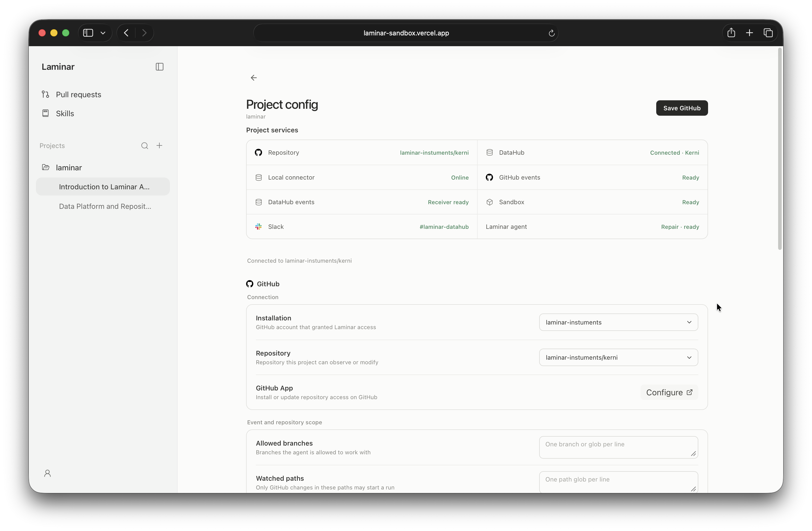Open the Skills section
Screen dimensions: 812x531
(x=65, y=113)
